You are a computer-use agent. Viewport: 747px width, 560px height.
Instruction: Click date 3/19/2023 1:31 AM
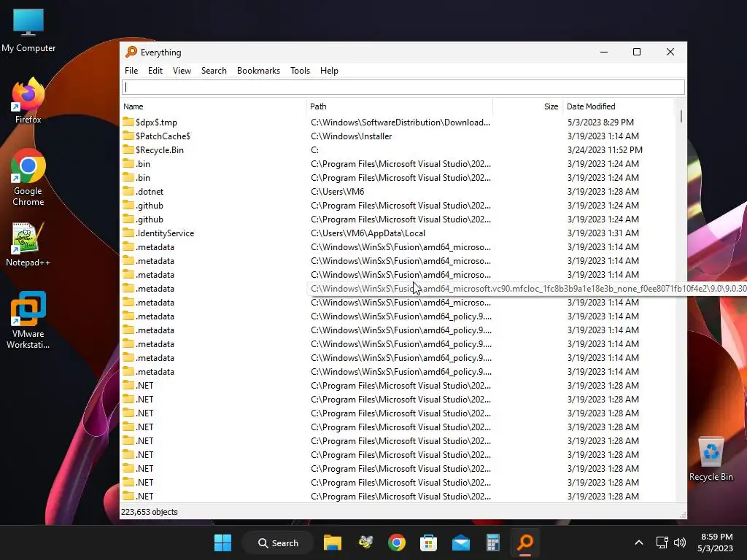click(603, 233)
